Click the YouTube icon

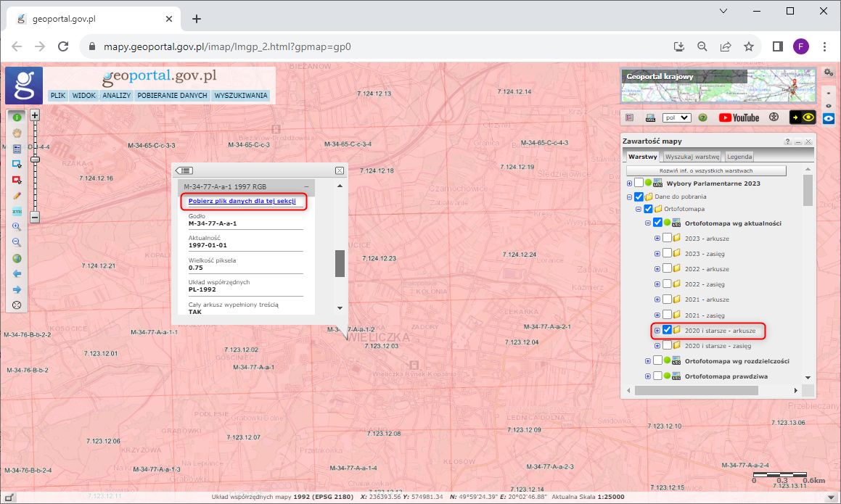[x=739, y=117]
